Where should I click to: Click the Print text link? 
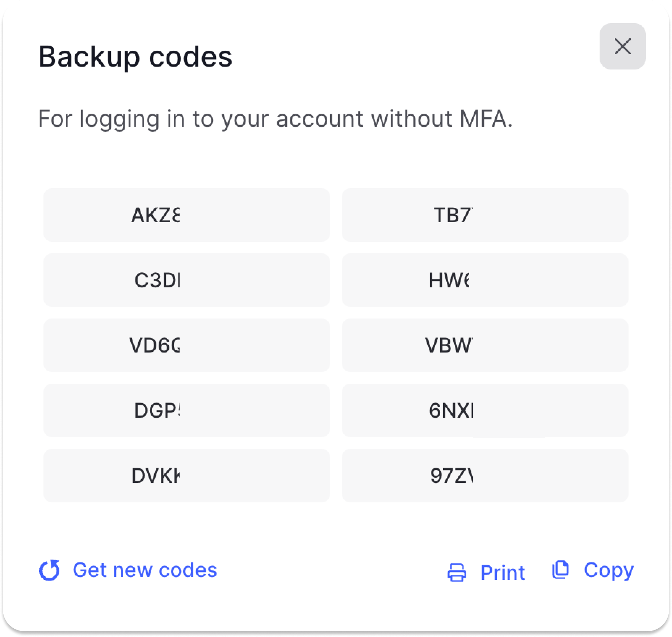click(503, 572)
